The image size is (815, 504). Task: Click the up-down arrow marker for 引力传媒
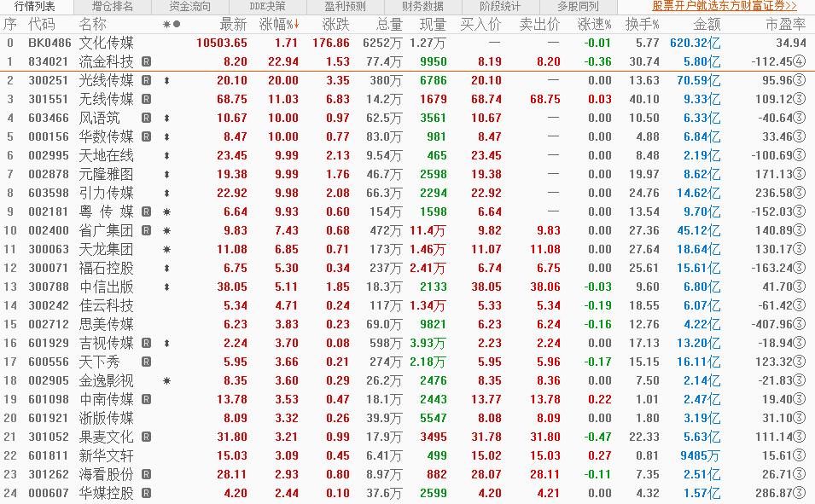pos(167,194)
